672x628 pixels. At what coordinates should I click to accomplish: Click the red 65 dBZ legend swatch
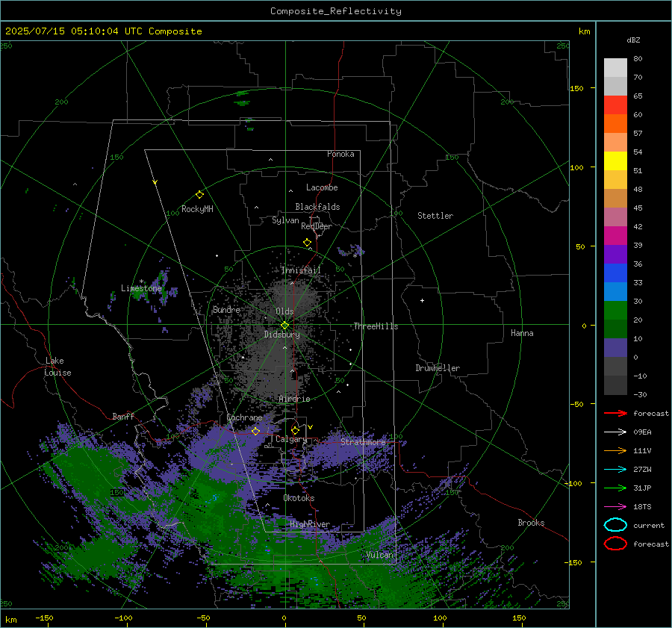(x=615, y=105)
